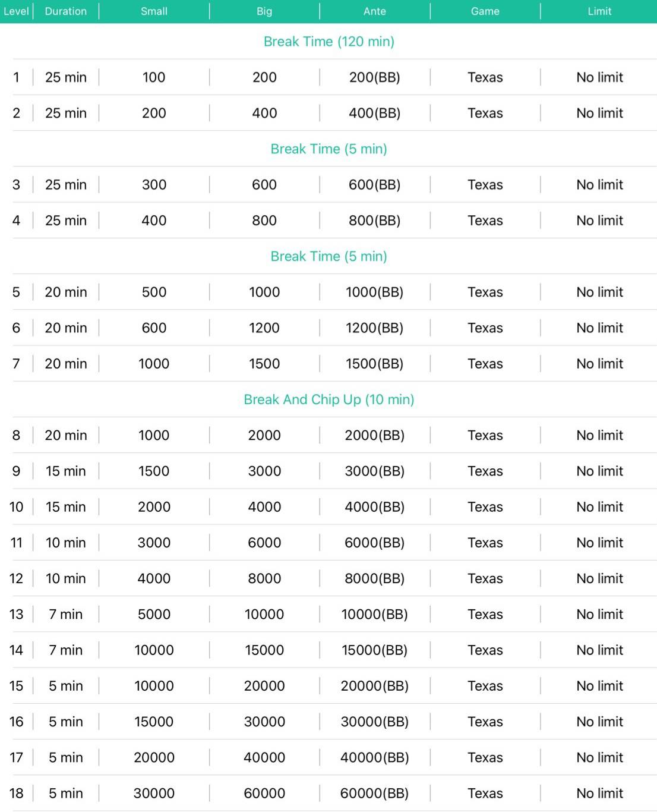
Task: Tap level 13 duration 7 min
Action: coord(66,614)
